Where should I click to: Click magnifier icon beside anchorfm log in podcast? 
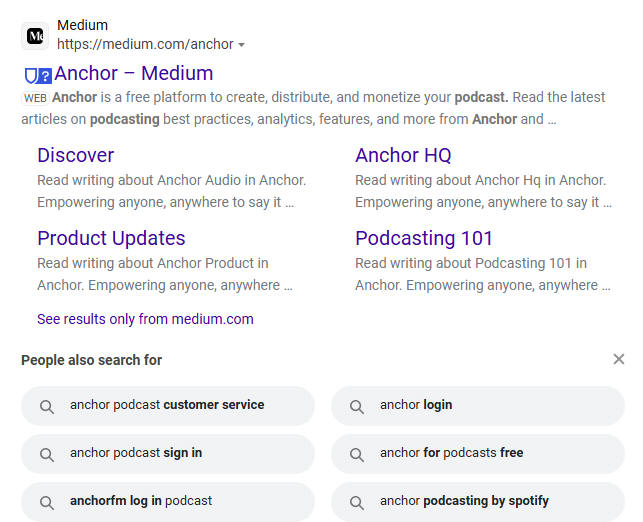coord(47,503)
